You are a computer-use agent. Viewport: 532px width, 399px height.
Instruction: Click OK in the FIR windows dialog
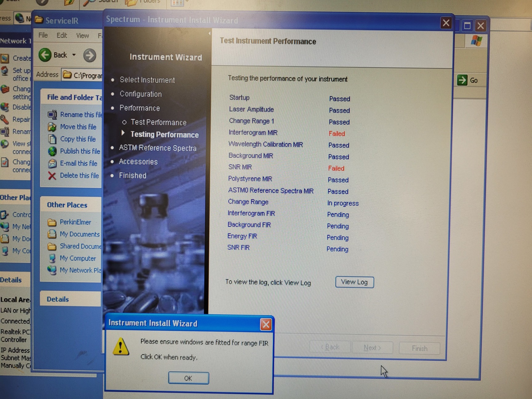pyautogui.click(x=188, y=378)
